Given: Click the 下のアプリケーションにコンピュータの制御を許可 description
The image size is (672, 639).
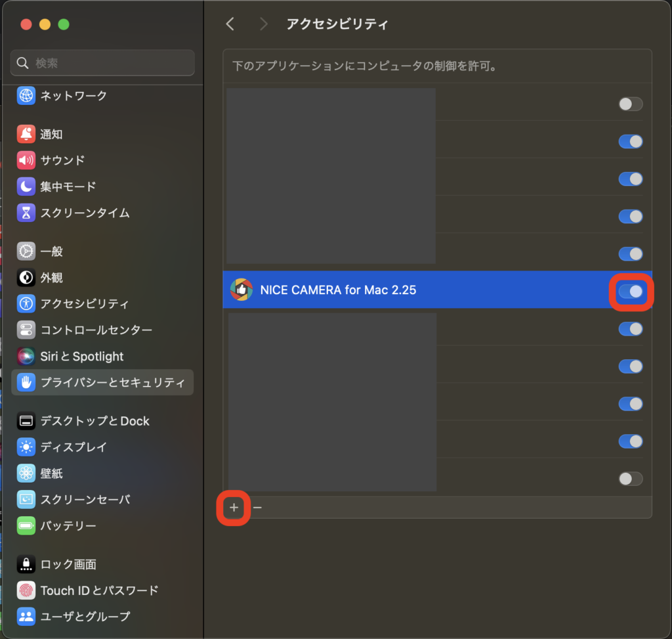Looking at the screenshot, I should point(365,66).
